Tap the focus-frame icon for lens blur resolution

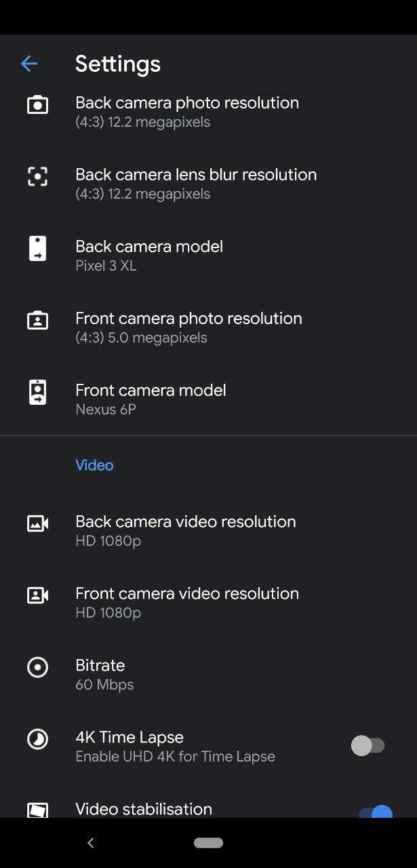pos(37,177)
